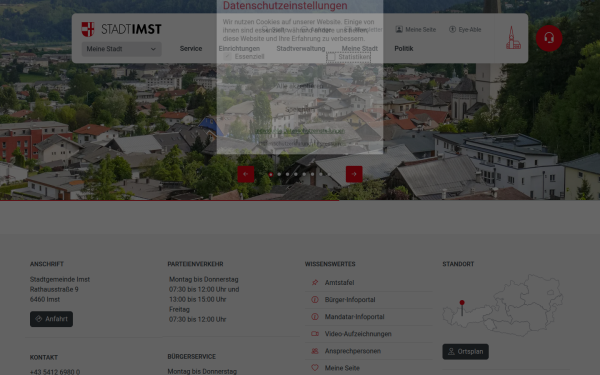Click the people icon beside Ansprechpersonen
The width and height of the screenshot is (600, 375).
click(x=315, y=351)
